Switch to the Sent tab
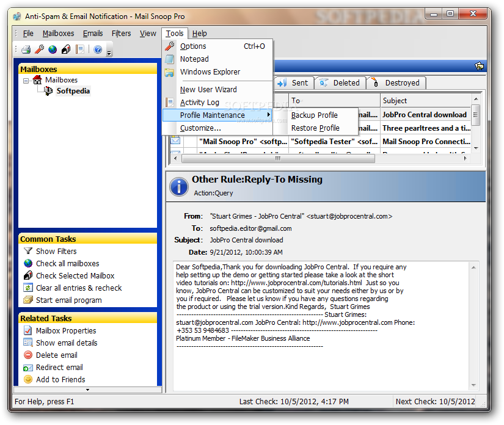504x425 pixels. (x=293, y=83)
